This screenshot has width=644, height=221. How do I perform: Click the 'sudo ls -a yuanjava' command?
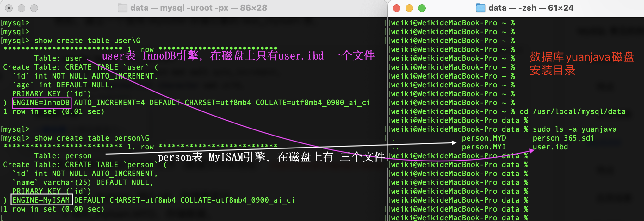[x=575, y=129]
